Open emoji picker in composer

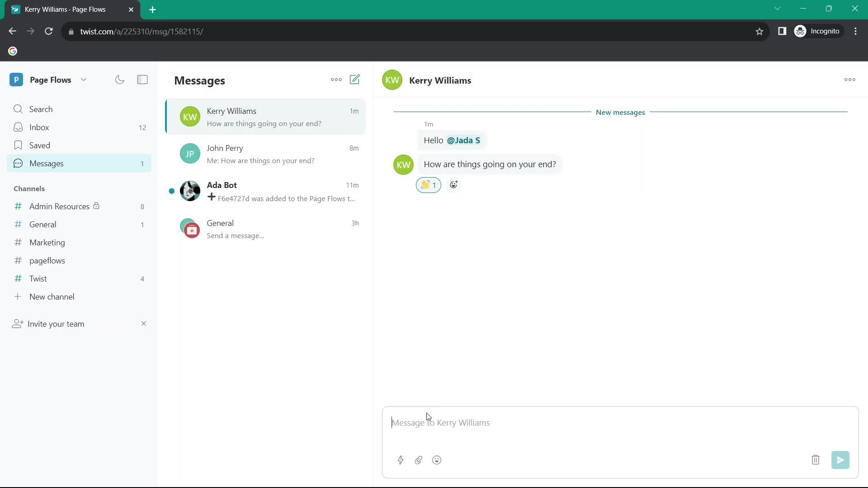pyautogui.click(x=437, y=460)
